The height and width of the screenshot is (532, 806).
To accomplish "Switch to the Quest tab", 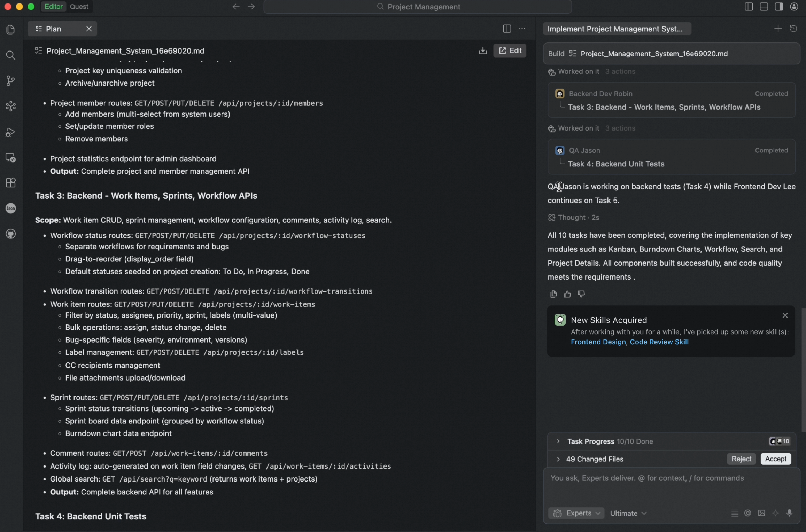I will tap(79, 7).
